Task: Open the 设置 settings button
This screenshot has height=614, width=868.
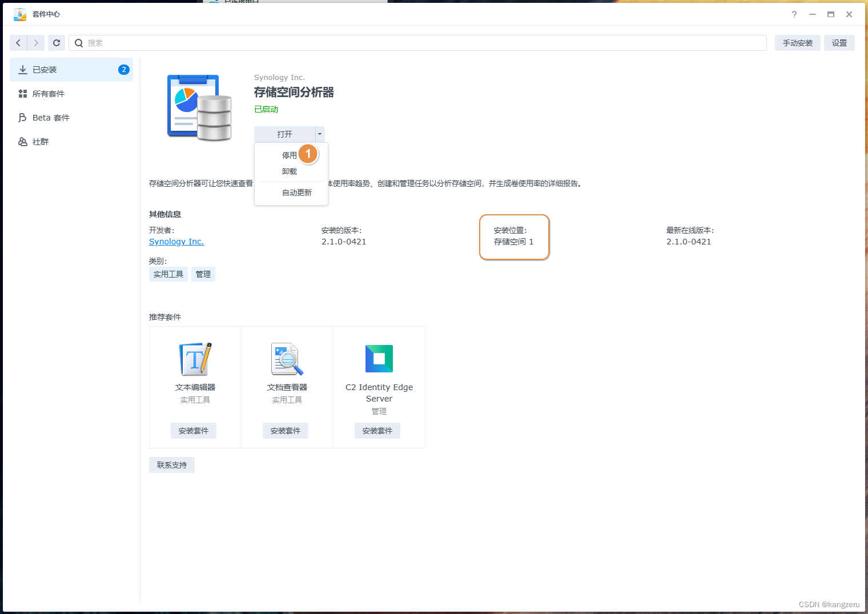Action: pos(839,43)
